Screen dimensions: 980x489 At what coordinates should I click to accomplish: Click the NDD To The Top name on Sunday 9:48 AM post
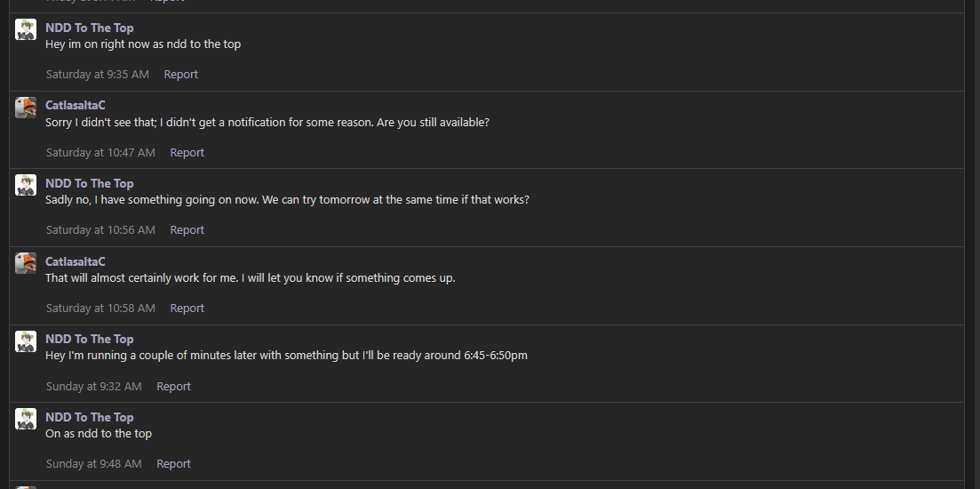[89, 417]
